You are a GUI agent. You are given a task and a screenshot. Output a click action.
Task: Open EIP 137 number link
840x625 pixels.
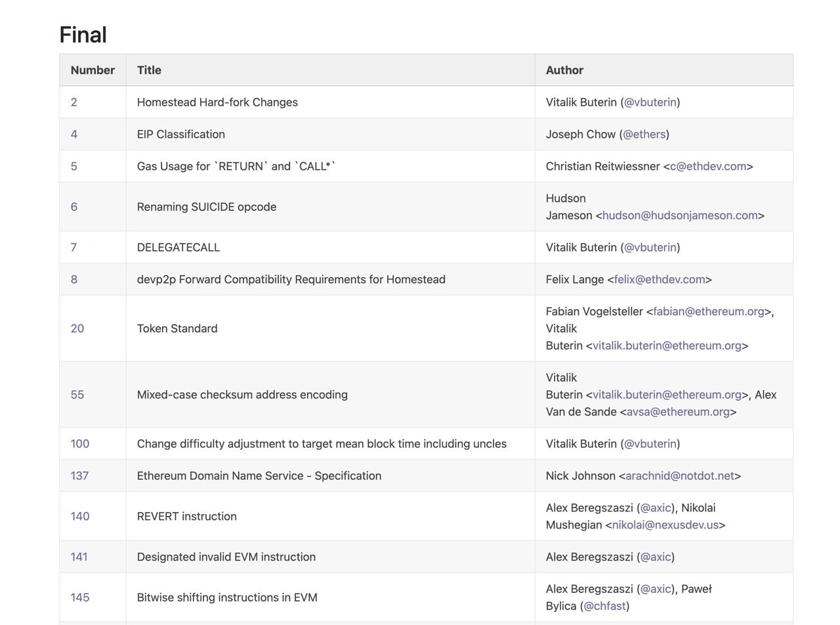(79, 476)
